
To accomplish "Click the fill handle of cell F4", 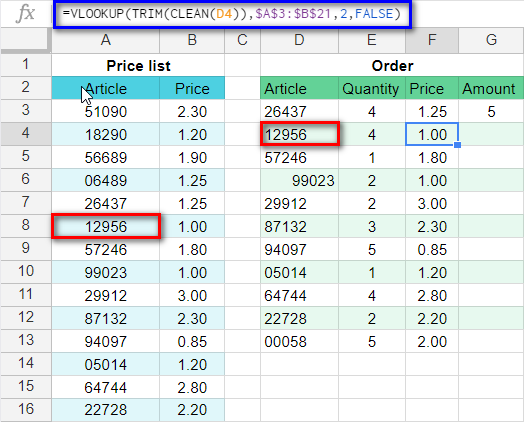I will [x=458, y=145].
